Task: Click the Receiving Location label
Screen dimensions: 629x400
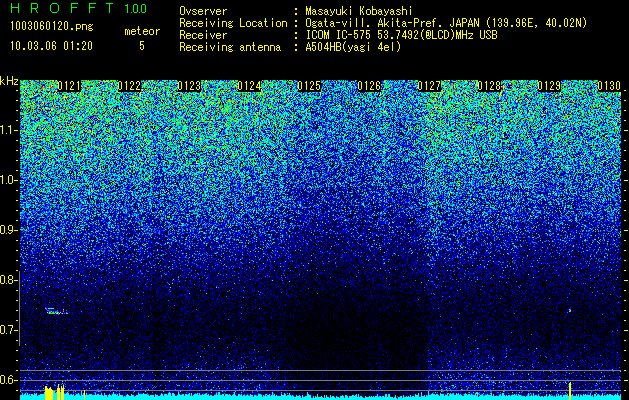Action: pyautogui.click(x=233, y=23)
